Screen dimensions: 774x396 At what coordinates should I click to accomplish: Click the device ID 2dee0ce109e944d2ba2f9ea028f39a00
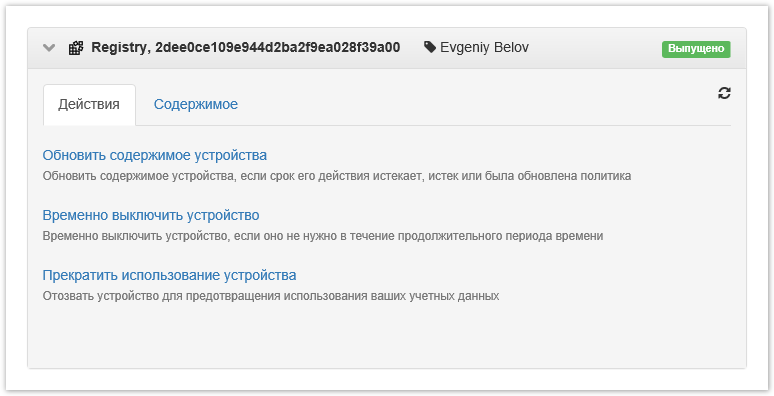277,47
